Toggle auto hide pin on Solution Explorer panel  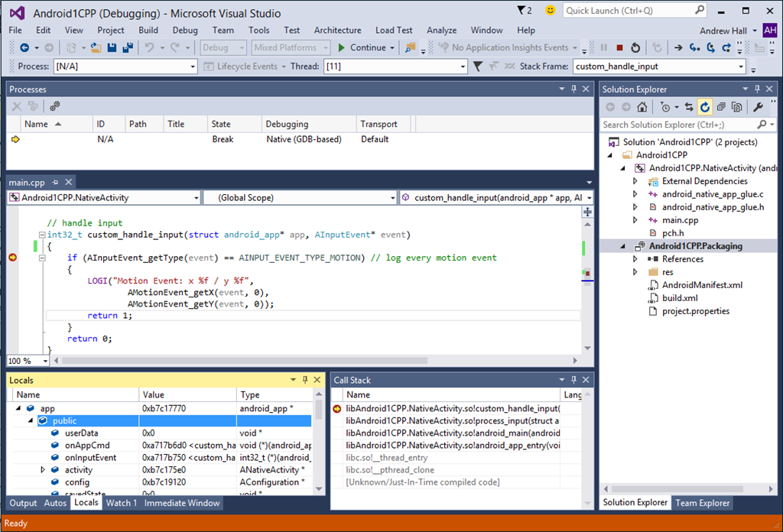tap(757, 89)
